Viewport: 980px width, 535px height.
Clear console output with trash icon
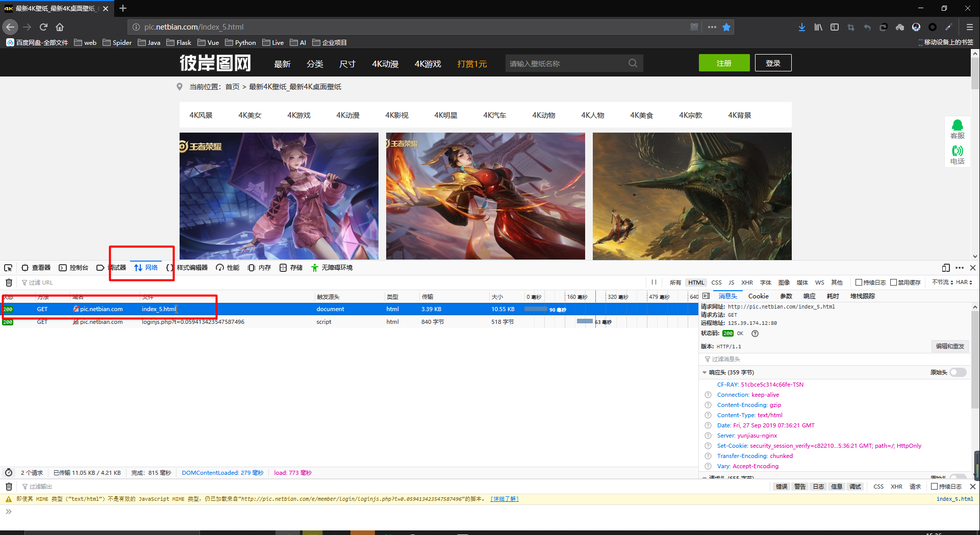tap(9, 487)
